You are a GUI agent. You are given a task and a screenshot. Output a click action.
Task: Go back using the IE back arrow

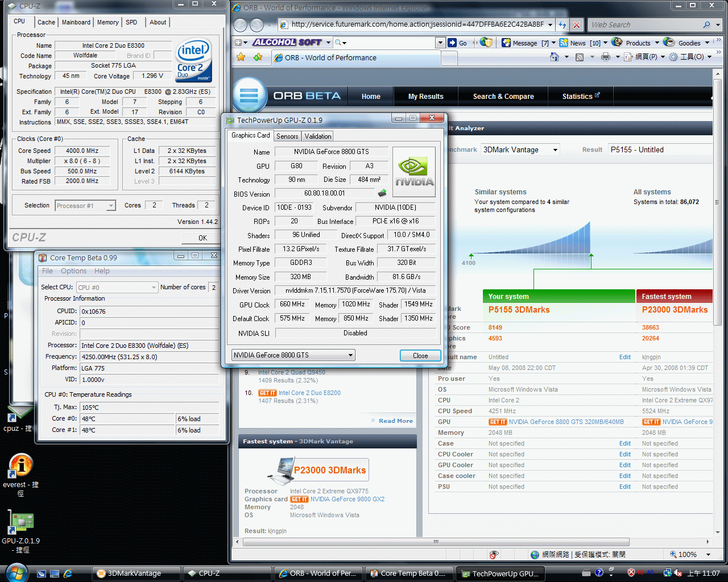(240, 25)
